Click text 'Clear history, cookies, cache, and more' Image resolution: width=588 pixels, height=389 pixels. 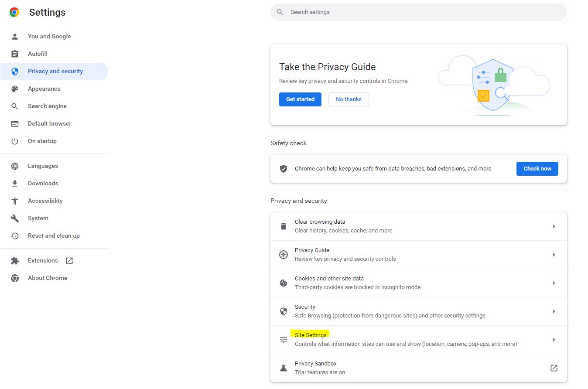(343, 231)
